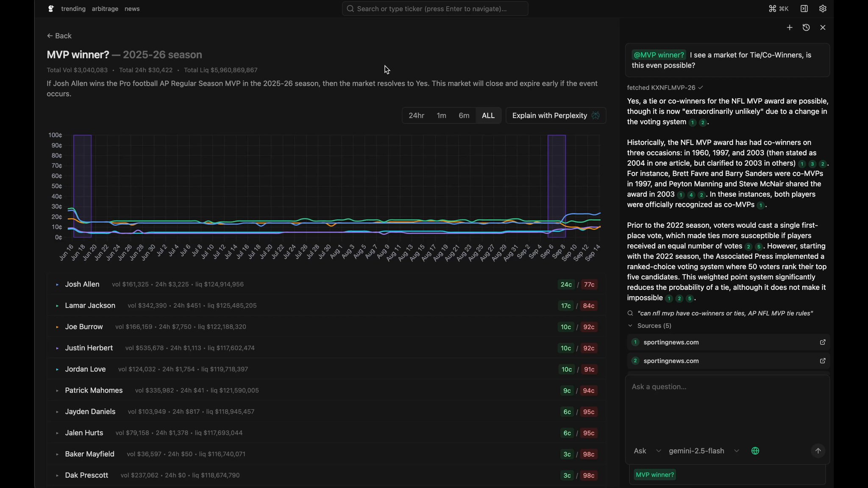Send question with arrow up icon

coord(818,451)
